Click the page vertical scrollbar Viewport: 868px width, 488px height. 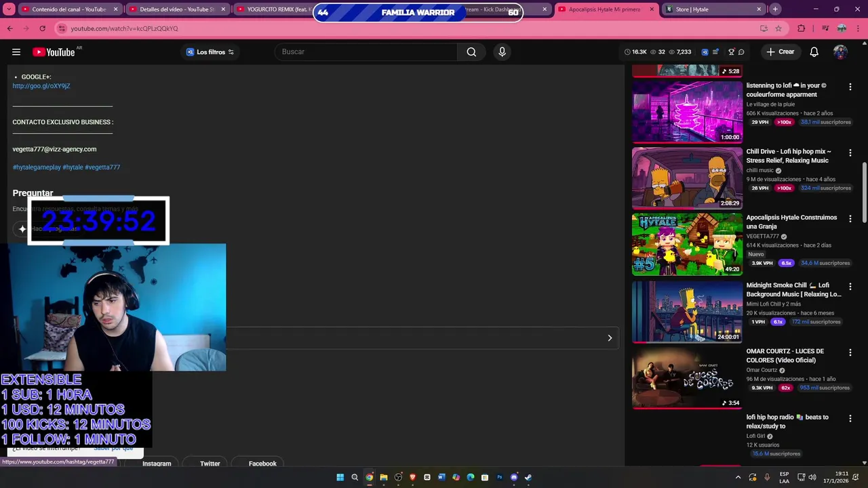(x=864, y=192)
